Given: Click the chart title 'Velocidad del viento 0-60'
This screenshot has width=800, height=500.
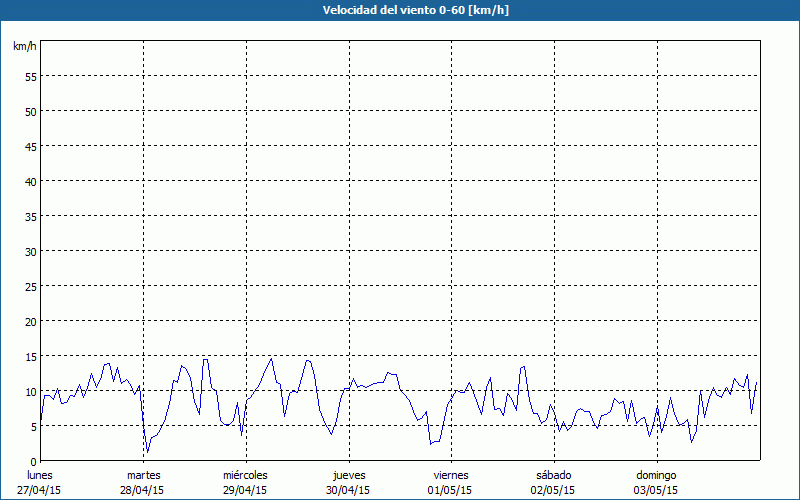Looking at the screenshot, I should pos(399,10).
